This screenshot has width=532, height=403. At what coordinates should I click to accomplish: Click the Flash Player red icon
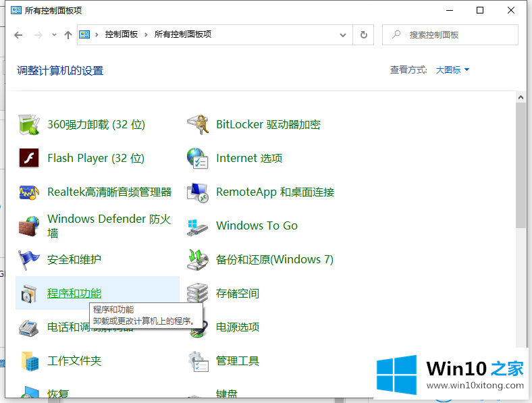(29, 158)
